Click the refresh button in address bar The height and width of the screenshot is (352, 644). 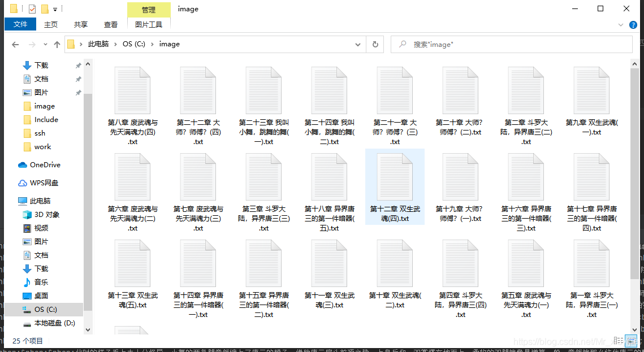click(375, 44)
